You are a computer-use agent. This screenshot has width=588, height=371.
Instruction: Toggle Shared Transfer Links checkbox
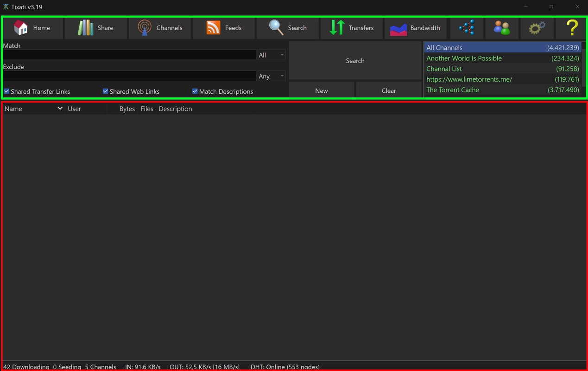point(6,91)
